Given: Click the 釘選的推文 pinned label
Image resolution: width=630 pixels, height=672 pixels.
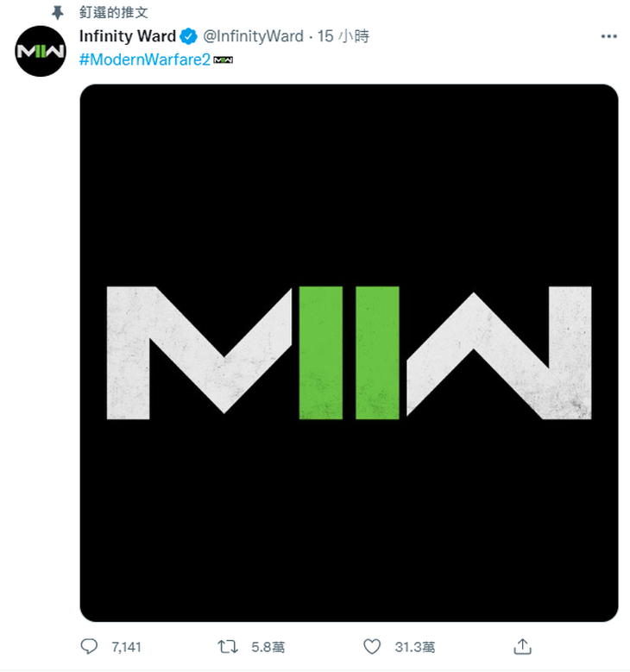Looking at the screenshot, I should coord(114,12).
